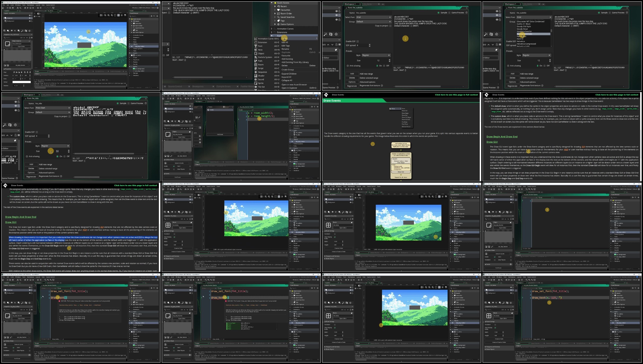643x364 pixels.
Task: Collapse the Quick Access group above Create menu
Action: (272, 3)
